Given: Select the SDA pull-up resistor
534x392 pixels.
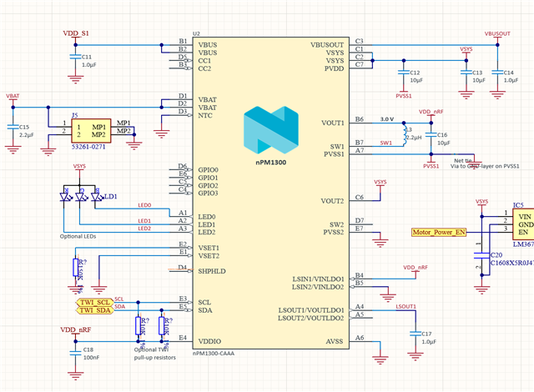Looking at the screenshot, I should coord(161,325).
